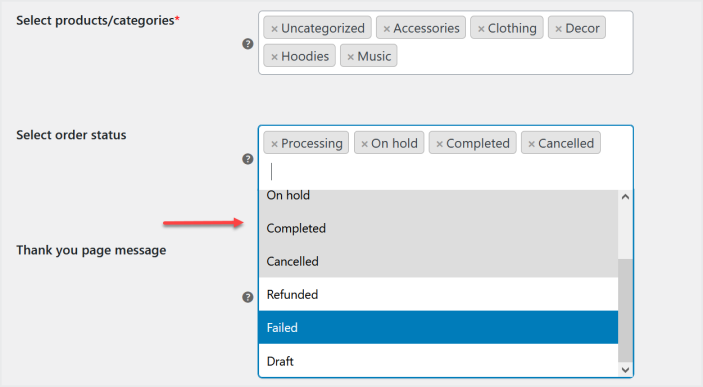The height and width of the screenshot is (387, 703).
Task: Open help icon for products/categories field
Action: pos(248,44)
